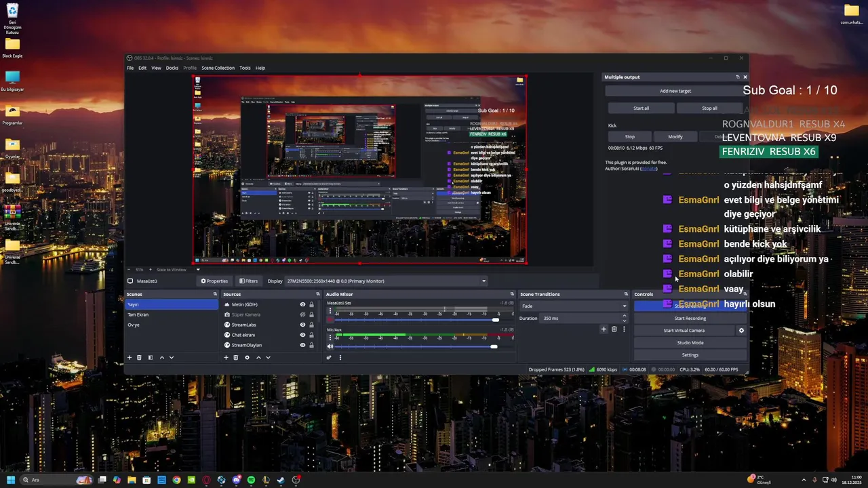Float the Multiple output dock
Image resolution: width=868 pixels, height=488 pixels.
pos(738,77)
